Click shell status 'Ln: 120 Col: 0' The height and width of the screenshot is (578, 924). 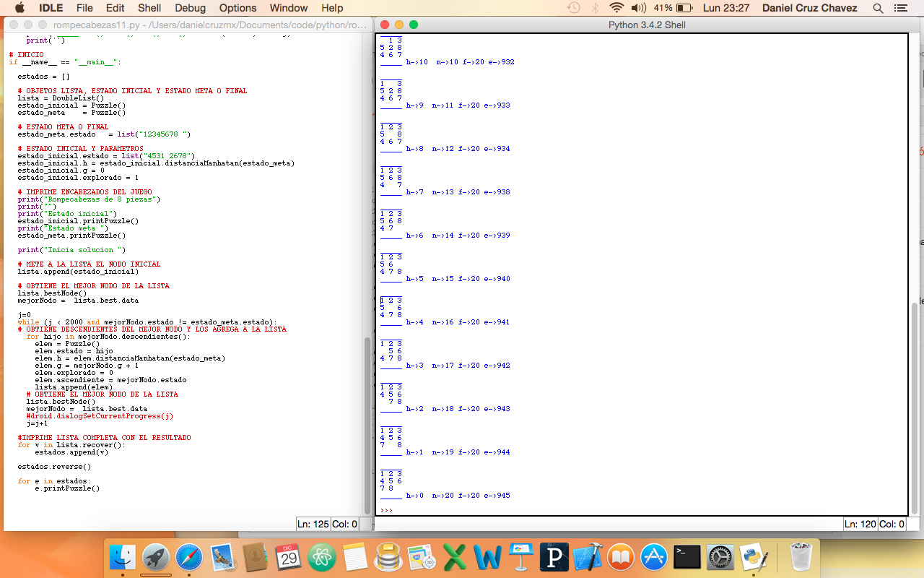coord(875,525)
